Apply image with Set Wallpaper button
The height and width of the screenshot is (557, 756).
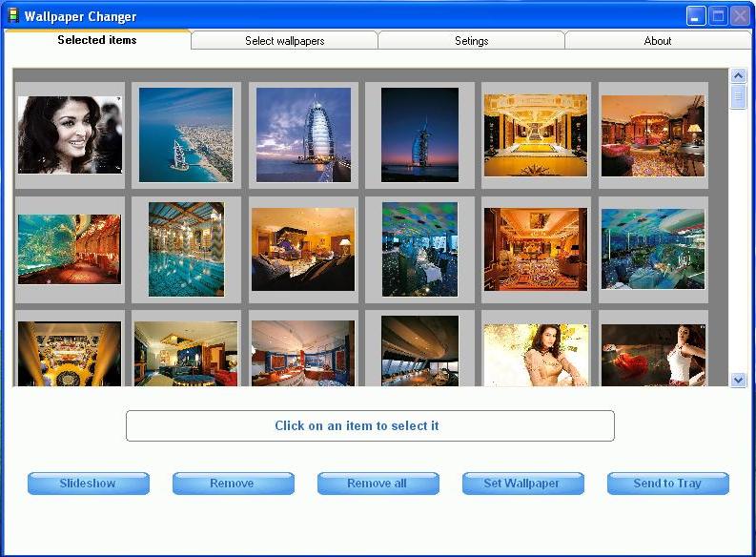522,484
